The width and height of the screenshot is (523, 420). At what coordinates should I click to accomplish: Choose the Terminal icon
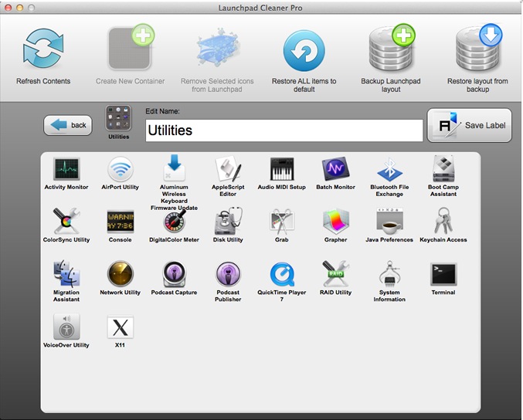tap(443, 274)
